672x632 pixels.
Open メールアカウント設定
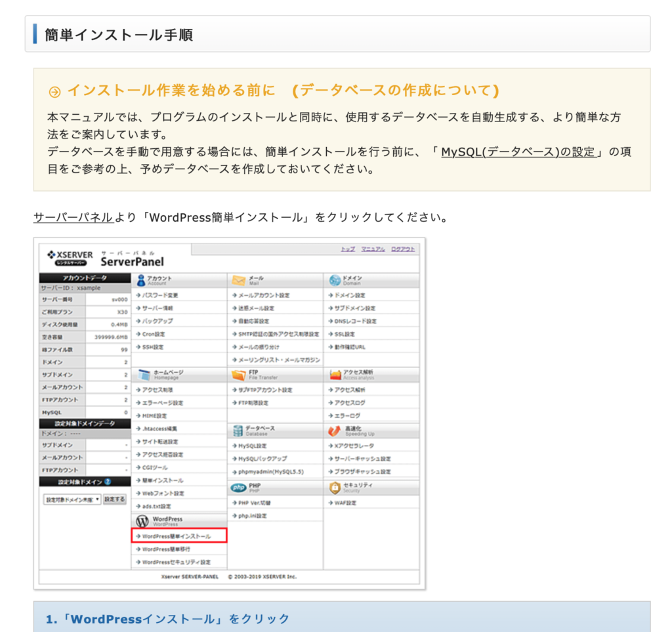264,295
